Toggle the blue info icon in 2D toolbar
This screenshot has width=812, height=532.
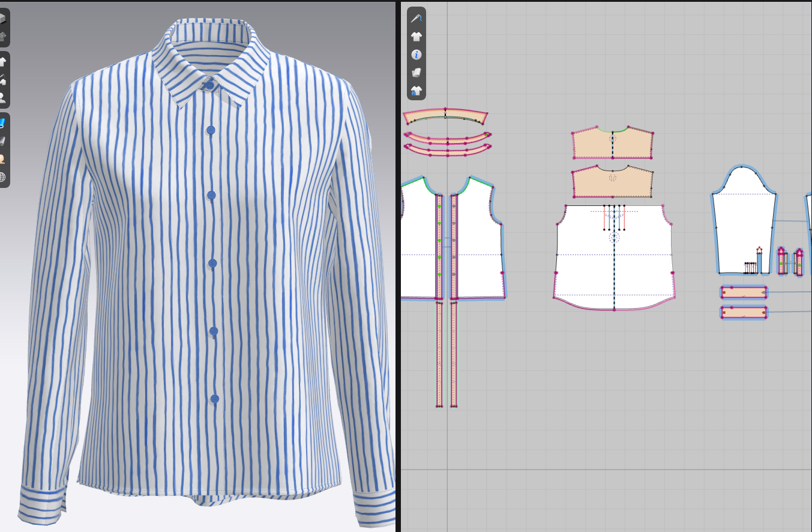pos(416,55)
